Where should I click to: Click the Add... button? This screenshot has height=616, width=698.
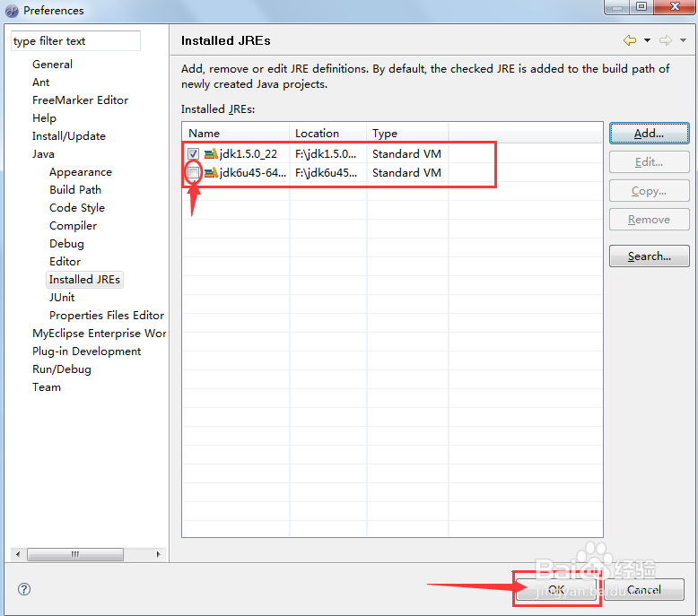[649, 134]
